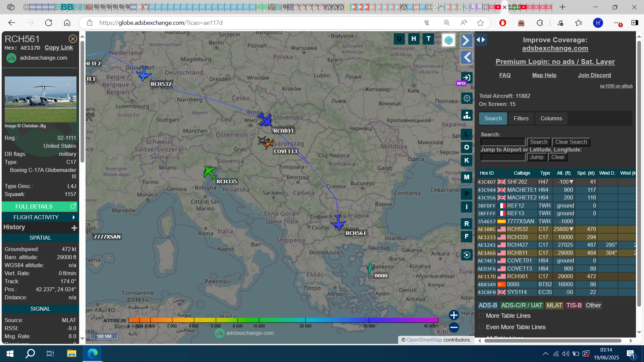The height and width of the screenshot is (362, 644).
Task: Sort table by Spd. (kt) column
Action: [586, 173]
